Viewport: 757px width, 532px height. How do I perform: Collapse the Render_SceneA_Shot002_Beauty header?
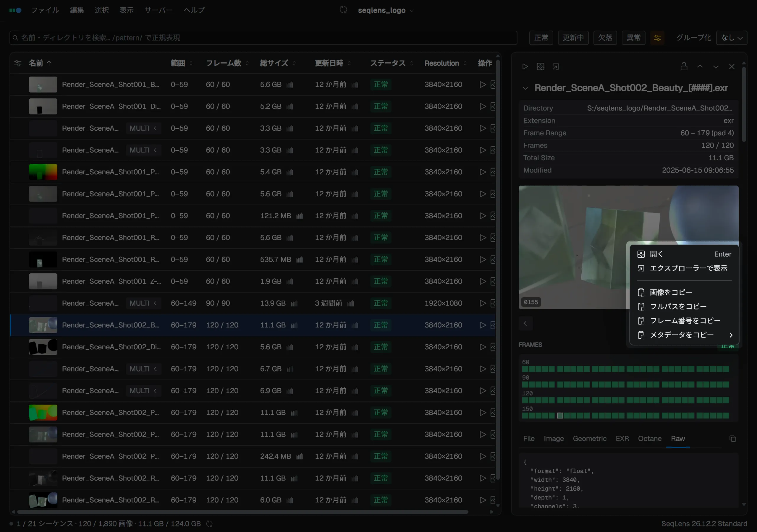[x=525, y=88]
